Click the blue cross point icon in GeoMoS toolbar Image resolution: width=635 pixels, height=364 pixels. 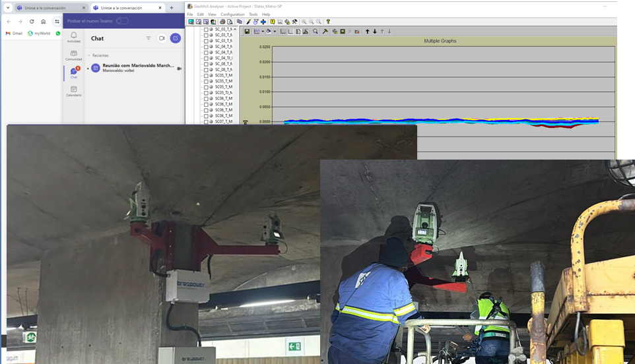(263, 22)
